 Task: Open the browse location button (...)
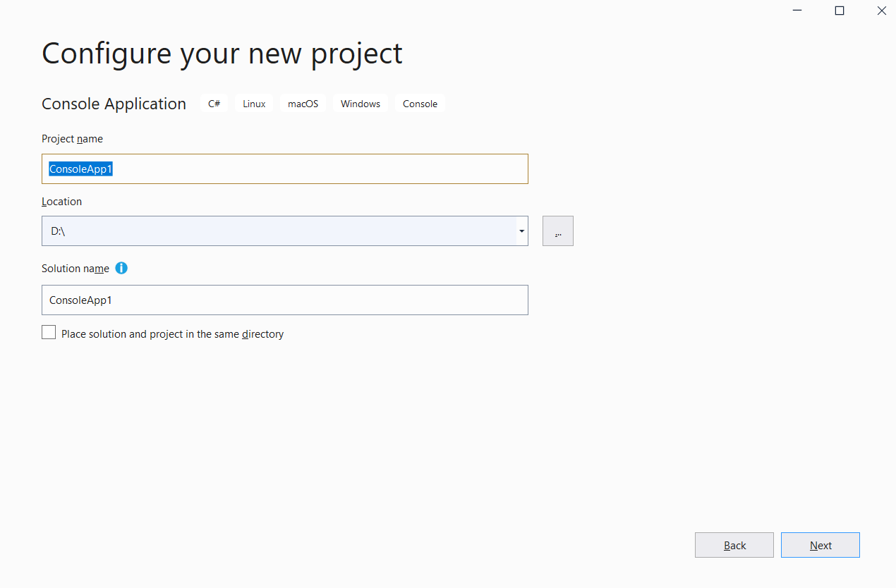coord(557,231)
